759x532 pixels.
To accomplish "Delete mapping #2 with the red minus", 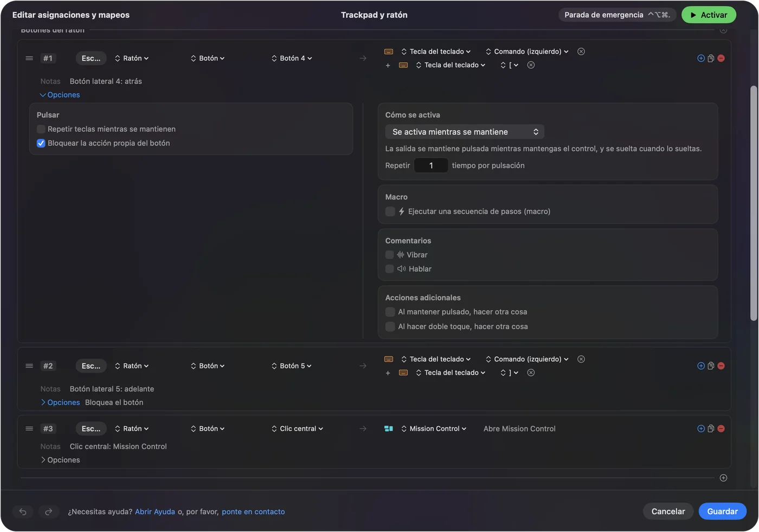I will (x=721, y=366).
